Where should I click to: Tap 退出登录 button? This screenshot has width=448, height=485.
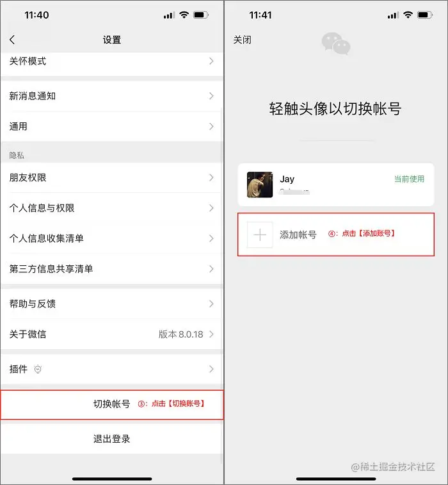(112, 439)
